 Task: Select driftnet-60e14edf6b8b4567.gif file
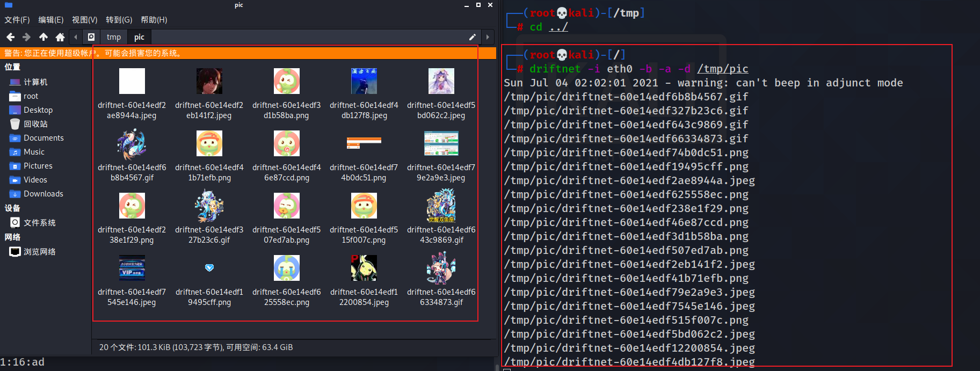[x=132, y=156]
